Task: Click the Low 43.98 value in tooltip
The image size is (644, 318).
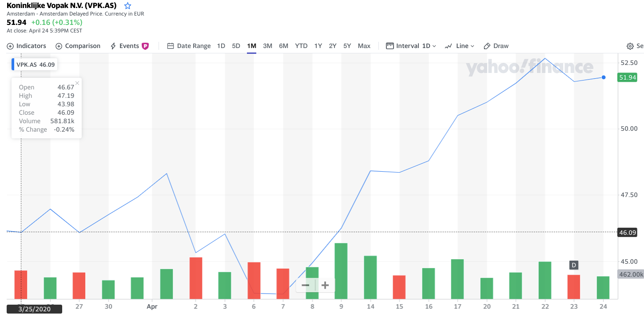Action: tap(66, 104)
